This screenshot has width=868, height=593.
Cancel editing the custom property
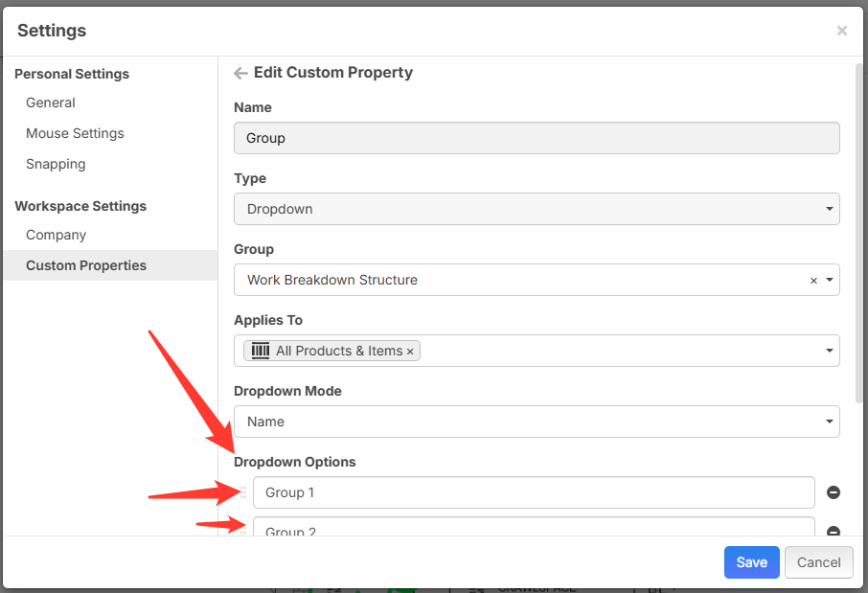point(818,562)
